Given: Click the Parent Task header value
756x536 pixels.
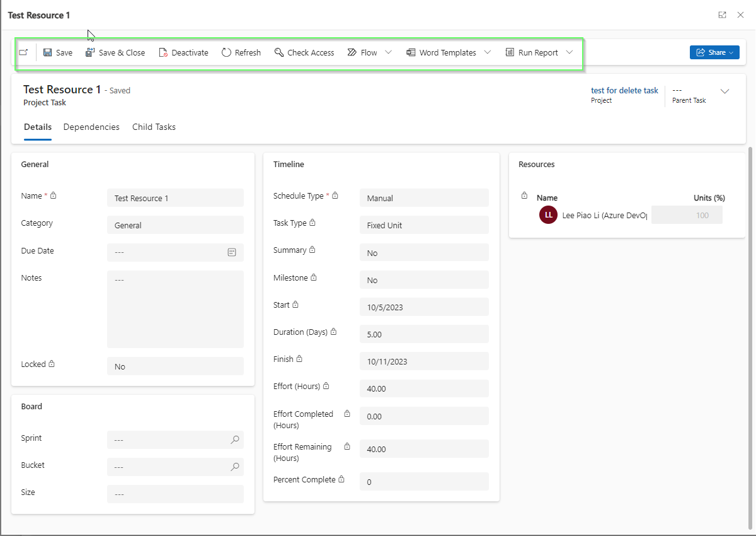Looking at the screenshot, I should [x=677, y=90].
